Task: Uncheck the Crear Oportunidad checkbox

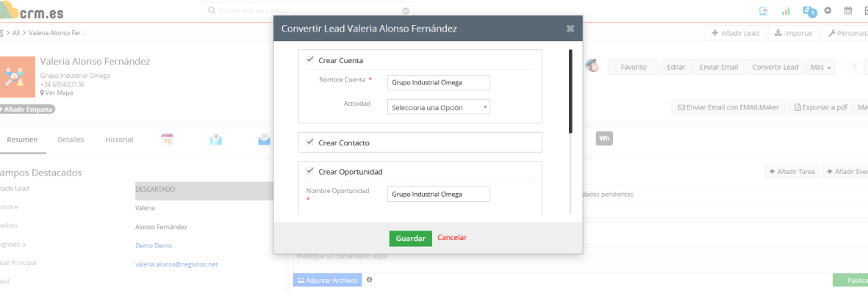Action: point(310,171)
